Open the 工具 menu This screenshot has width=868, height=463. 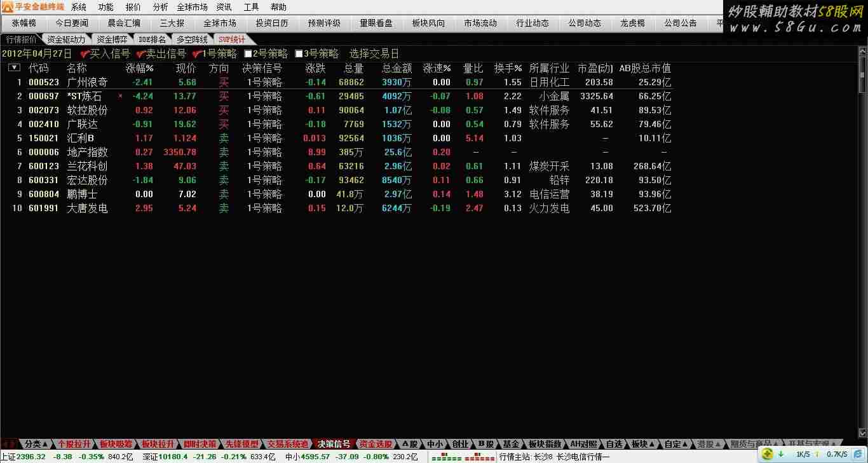[x=251, y=7]
